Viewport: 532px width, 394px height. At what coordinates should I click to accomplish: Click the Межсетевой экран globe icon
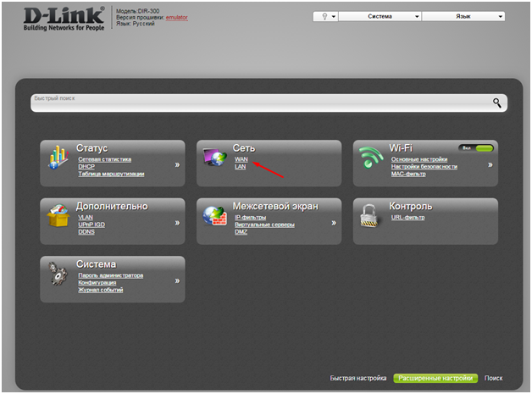[x=215, y=217]
